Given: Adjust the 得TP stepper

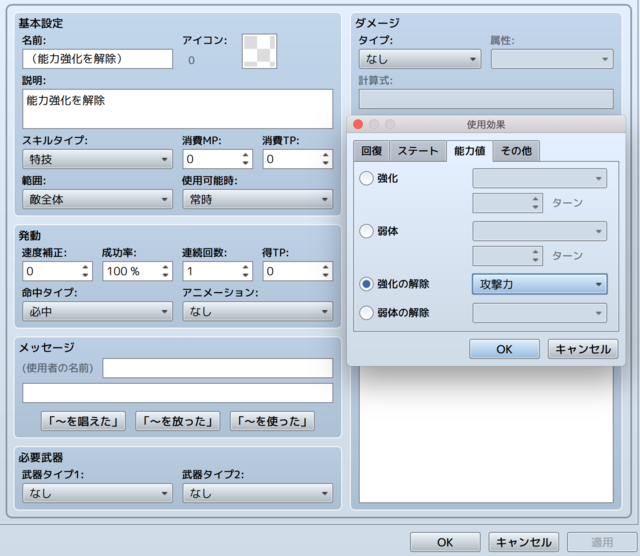Looking at the screenshot, I should [x=325, y=271].
